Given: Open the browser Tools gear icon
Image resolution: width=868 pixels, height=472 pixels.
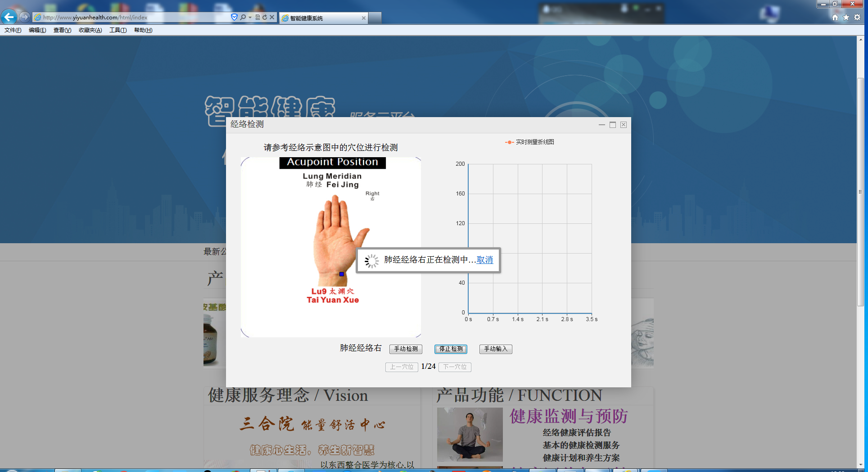Looking at the screenshot, I should [857, 17].
